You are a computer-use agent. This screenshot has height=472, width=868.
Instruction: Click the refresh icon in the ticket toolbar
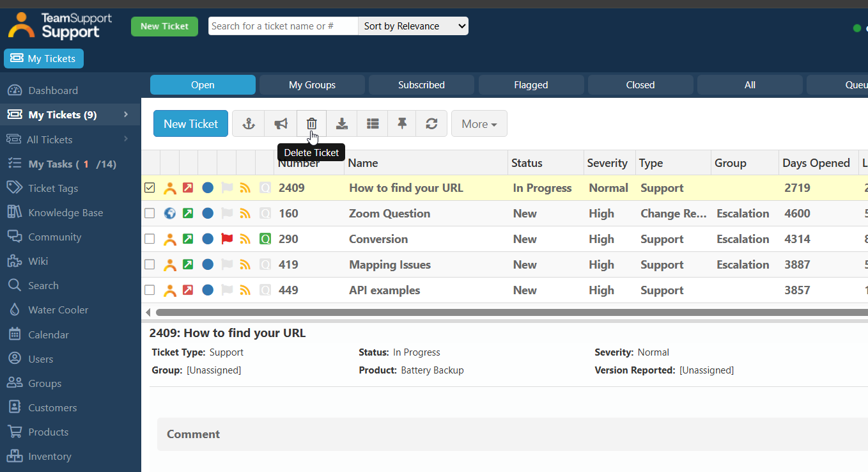click(431, 123)
